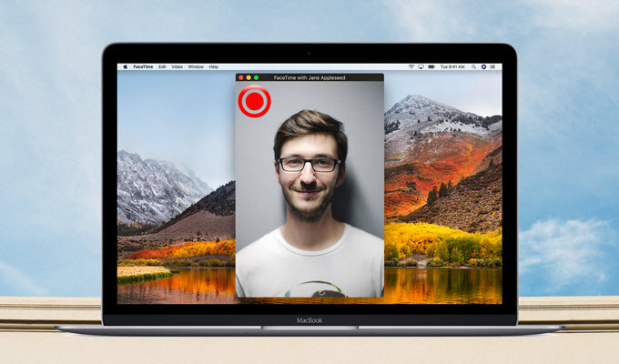Viewport: 619px width, 364px height.
Task: Close the FaceTime call window
Action: 240,77
